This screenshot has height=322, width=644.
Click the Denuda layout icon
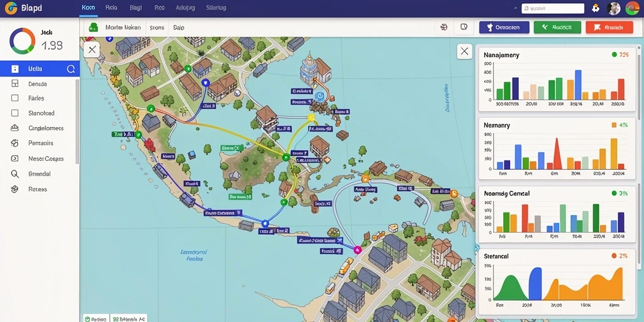pos(15,84)
